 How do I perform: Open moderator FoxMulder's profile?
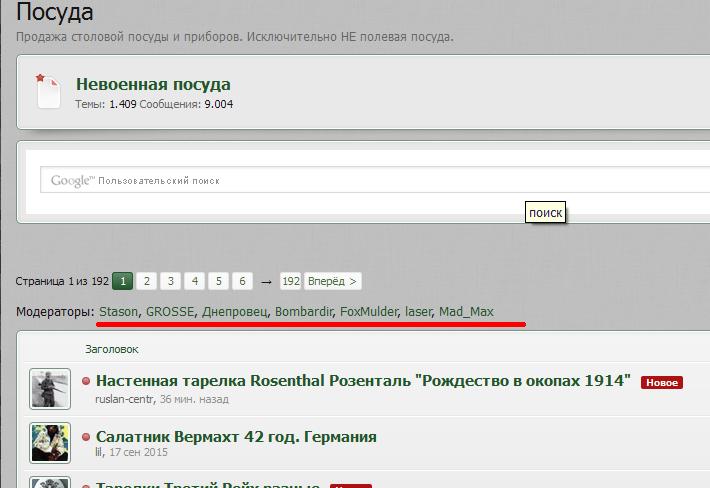368,312
